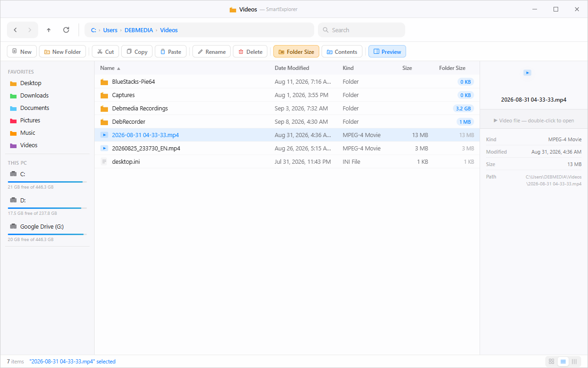588x368 pixels.
Task: Click the Captures folder icon
Action: point(104,95)
